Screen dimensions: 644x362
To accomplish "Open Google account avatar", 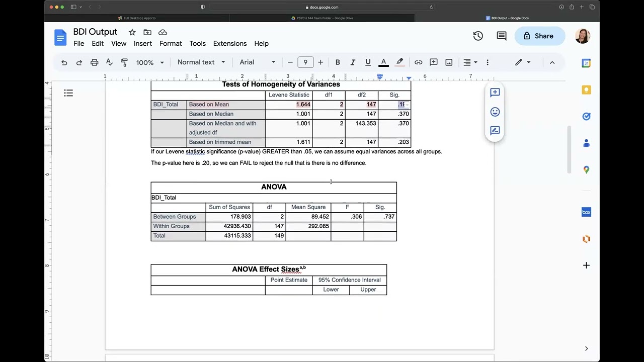I will (583, 36).
